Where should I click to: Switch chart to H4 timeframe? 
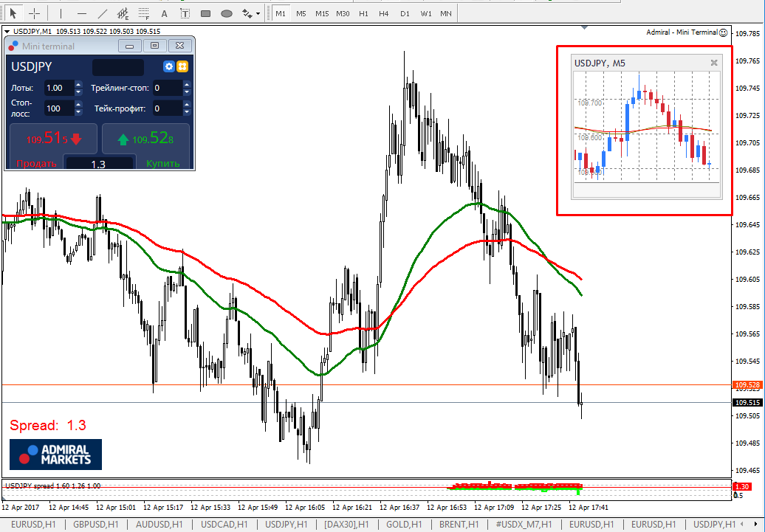pyautogui.click(x=384, y=14)
